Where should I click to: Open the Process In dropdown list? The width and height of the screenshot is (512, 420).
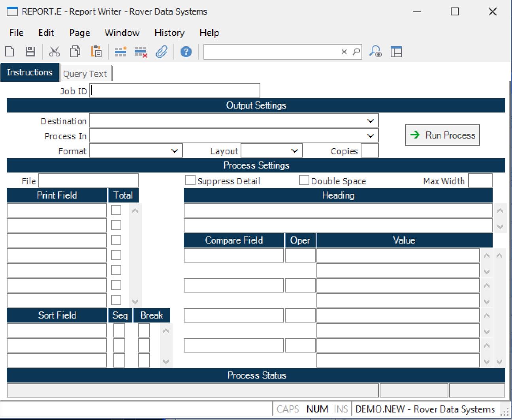click(370, 136)
